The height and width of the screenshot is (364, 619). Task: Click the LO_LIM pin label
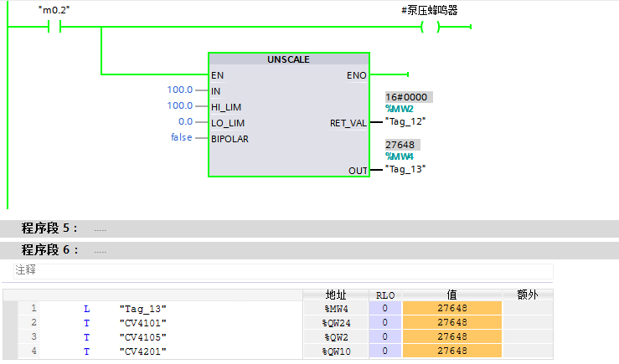pyautogui.click(x=228, y=123)
